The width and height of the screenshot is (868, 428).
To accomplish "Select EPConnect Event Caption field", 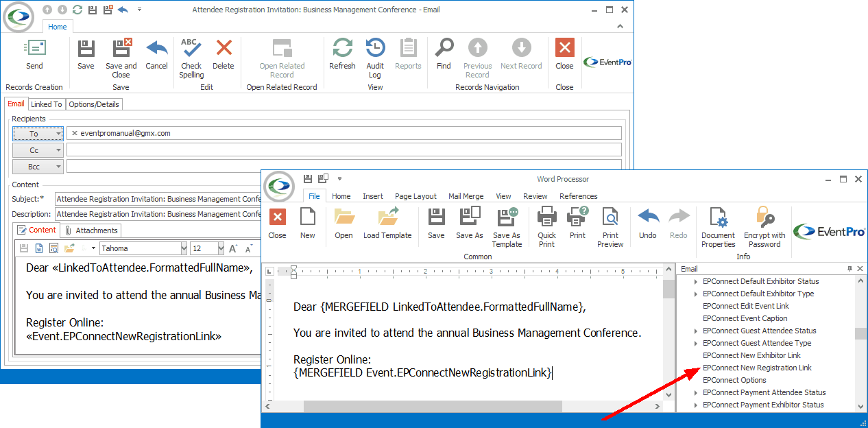I will (745, 319).
